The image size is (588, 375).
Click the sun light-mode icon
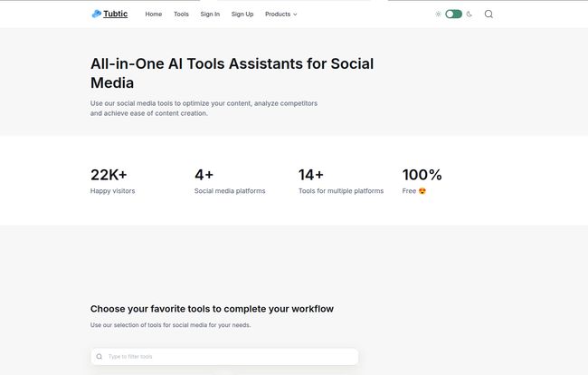438,14
